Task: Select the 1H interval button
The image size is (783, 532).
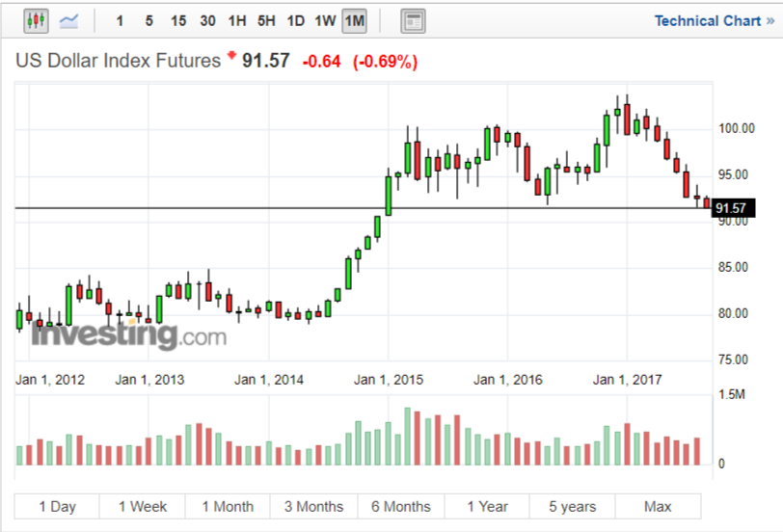Action: [237, 20]
